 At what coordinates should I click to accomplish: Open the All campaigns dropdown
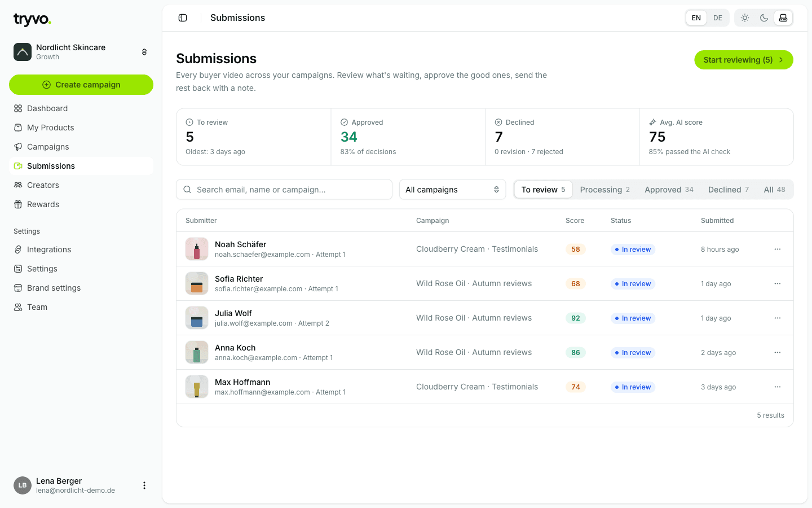pos(452,190)
